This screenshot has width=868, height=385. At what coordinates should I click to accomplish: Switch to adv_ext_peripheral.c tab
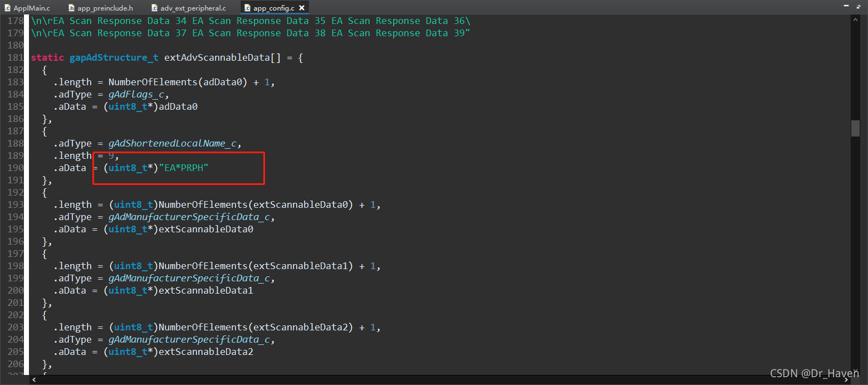pyautogui.click(x=189, y=8)
